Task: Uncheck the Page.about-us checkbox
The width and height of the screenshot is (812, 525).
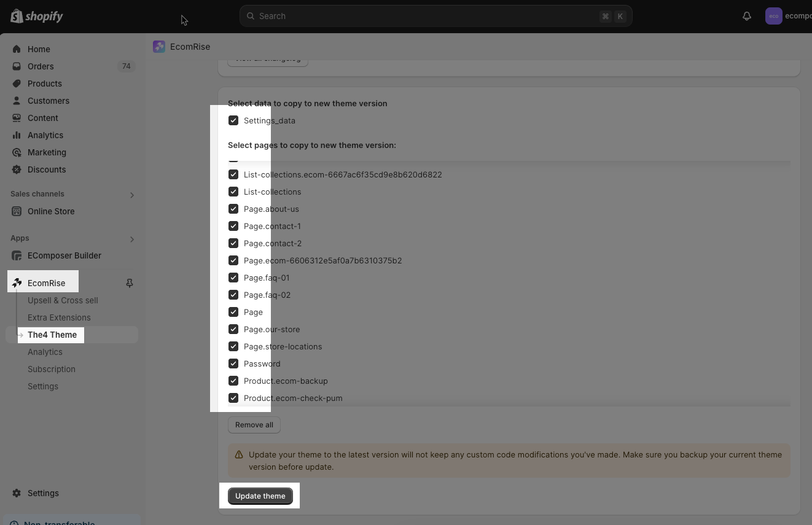Action: [233, 209]
